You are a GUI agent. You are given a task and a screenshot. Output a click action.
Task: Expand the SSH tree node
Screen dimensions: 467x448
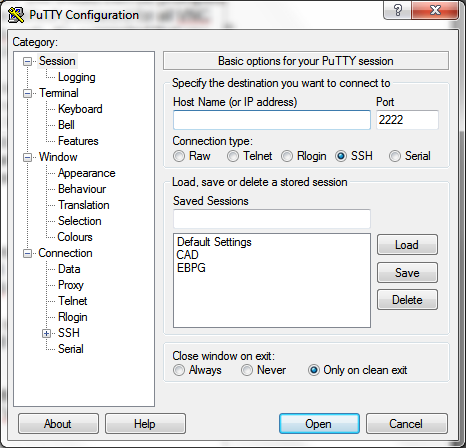coord(46,333)
